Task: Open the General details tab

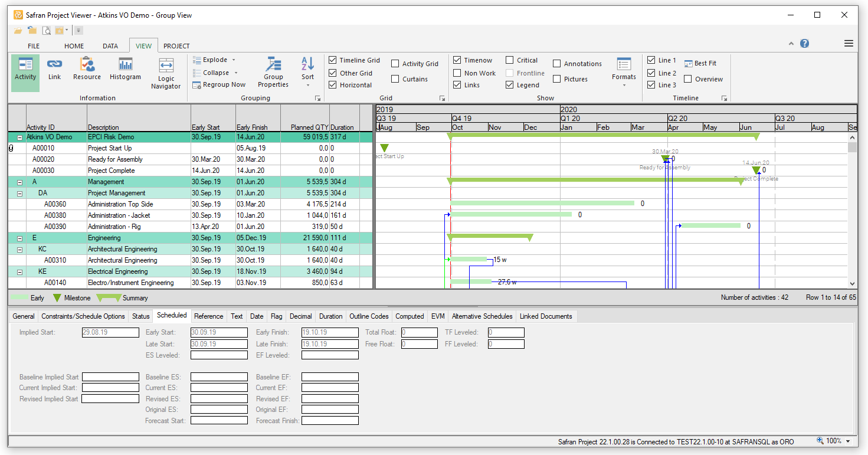Action: [24, 316]
